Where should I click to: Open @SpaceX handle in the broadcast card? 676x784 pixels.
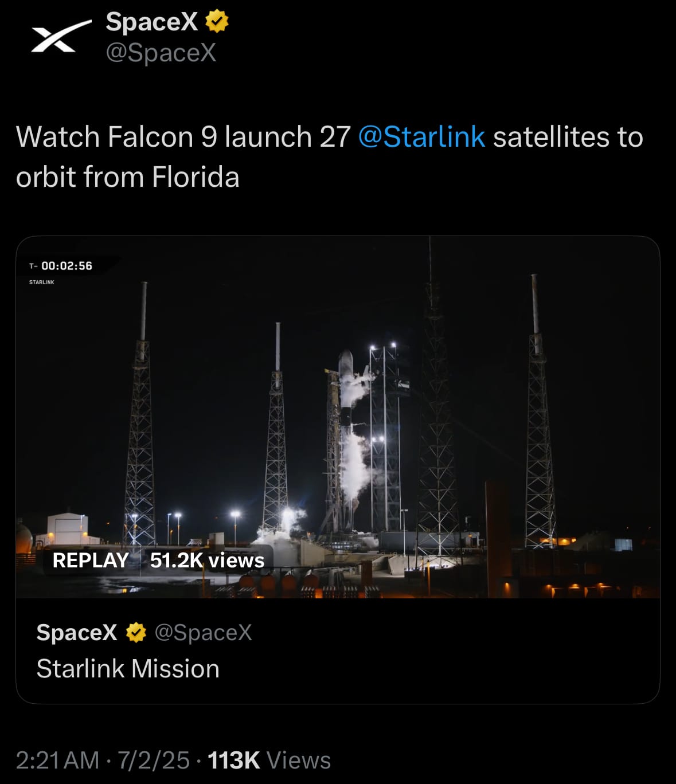[204, 632]
